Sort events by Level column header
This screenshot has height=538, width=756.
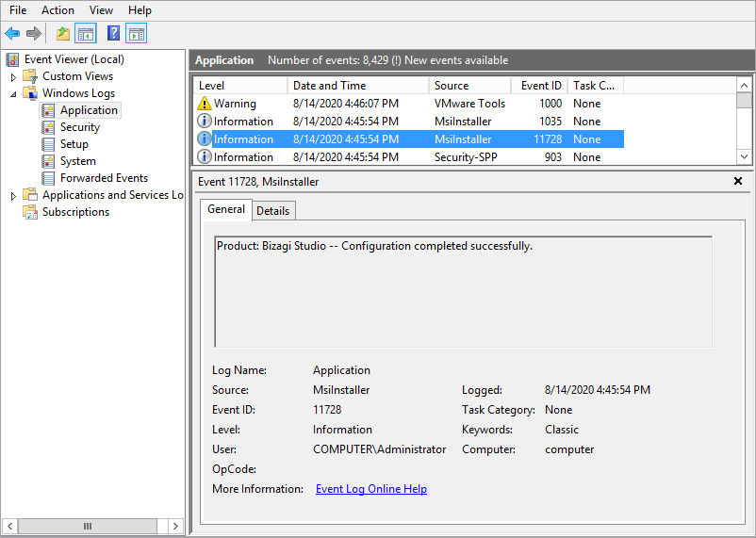240,86
